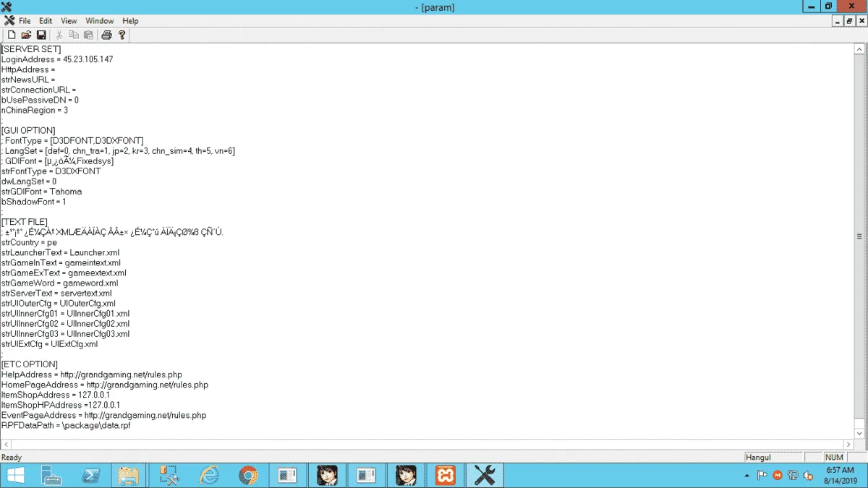
Task: Click the strConnectionURL = line
Action: [39, 90]
